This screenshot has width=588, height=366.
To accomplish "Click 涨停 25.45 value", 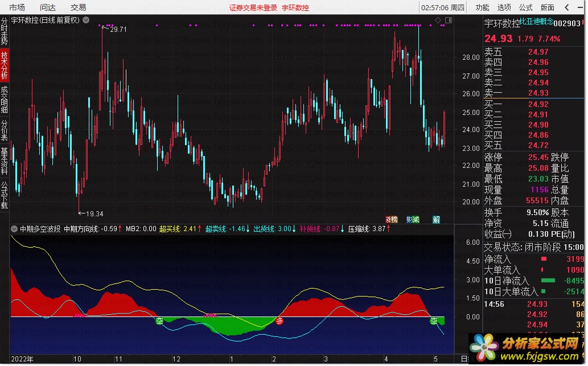I will click(538, 157).
